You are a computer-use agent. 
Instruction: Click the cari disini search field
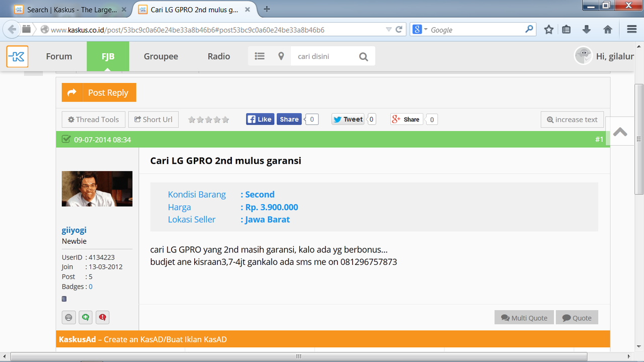pyautogui.click(x=323, y=56)
